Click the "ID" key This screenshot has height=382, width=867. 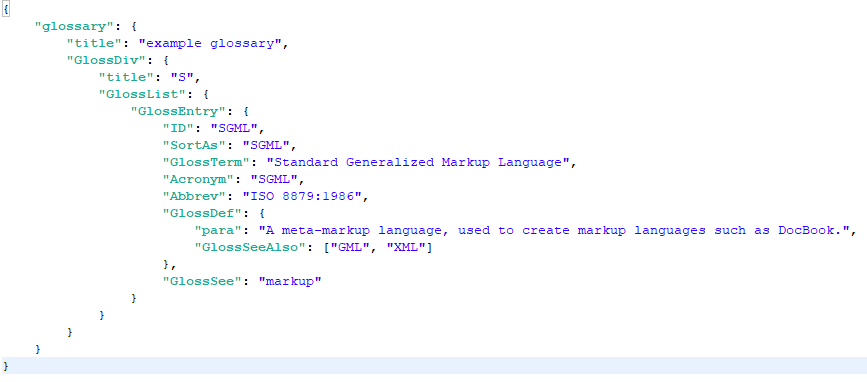pos(179,129)
